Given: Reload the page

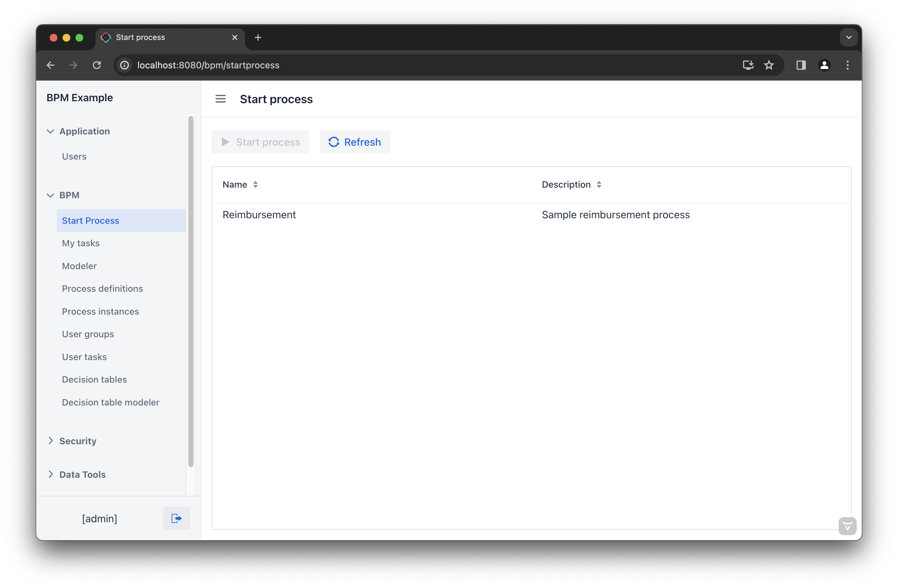Looking at the screenshot, I should click(97, 65).
